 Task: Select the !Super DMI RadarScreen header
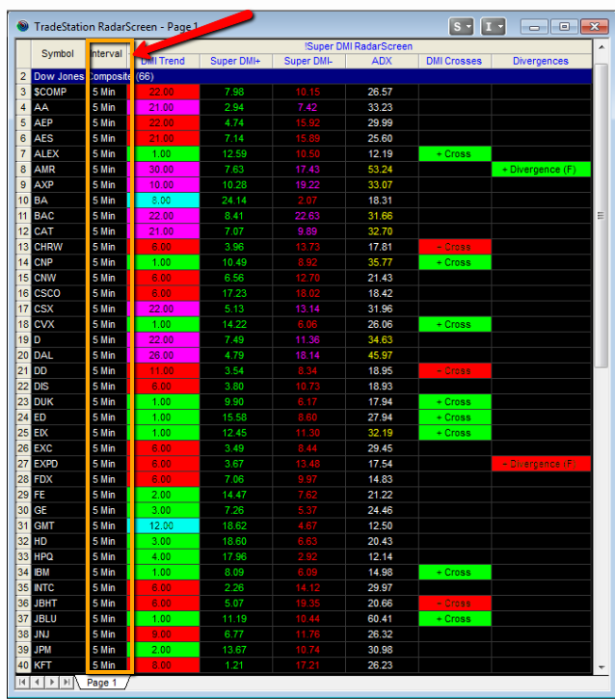(x=359, y=46)
